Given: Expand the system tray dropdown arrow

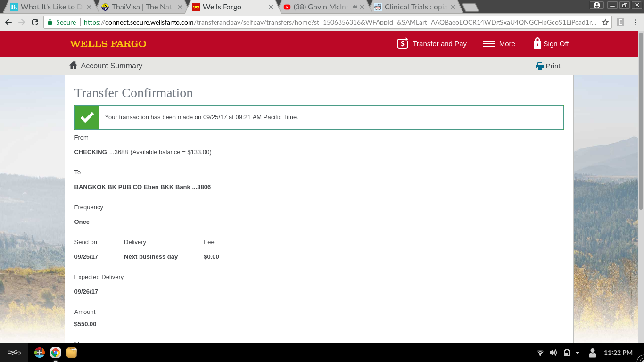Looking at the screenshot, I should pyautogui.click(x=578, y=353).
